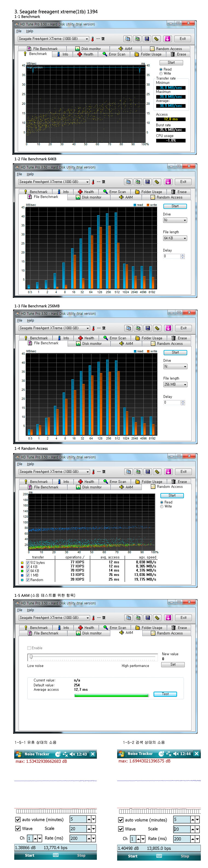Click save floppy icon in Benchmark window toolbar

click(147, 39)
